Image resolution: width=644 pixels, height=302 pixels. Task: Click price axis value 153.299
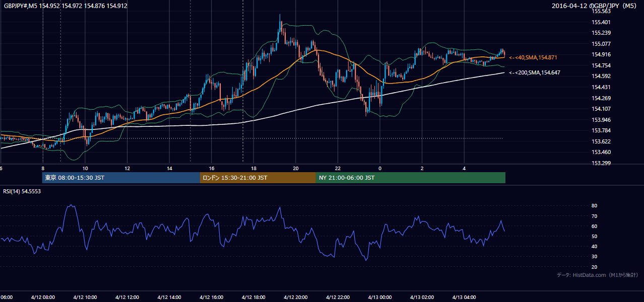pyautogui.click(x=601, y=163)
